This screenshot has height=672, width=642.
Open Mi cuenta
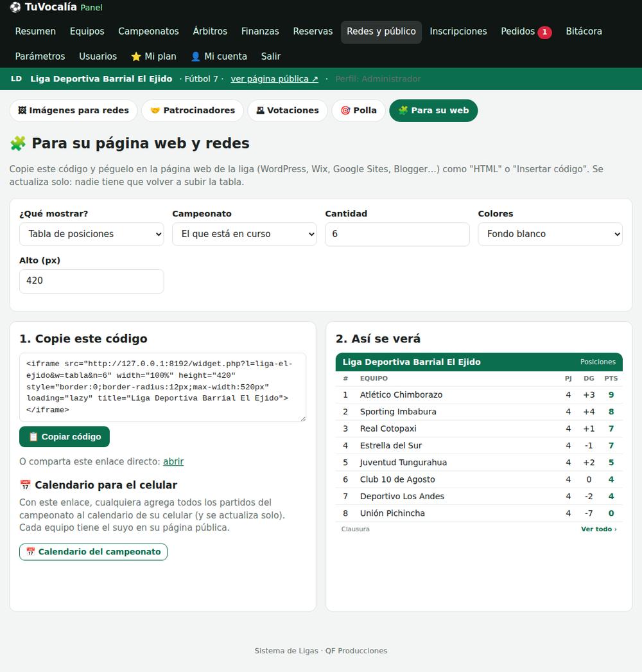219,57
